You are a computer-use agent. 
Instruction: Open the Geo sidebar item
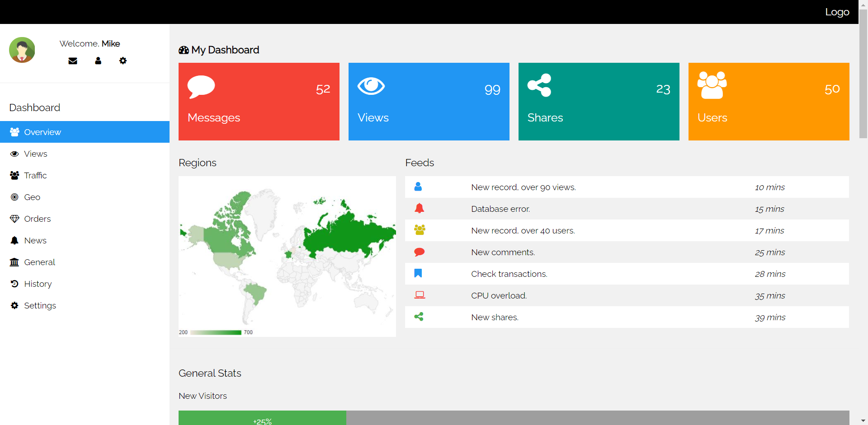click(x=32, y=197)
